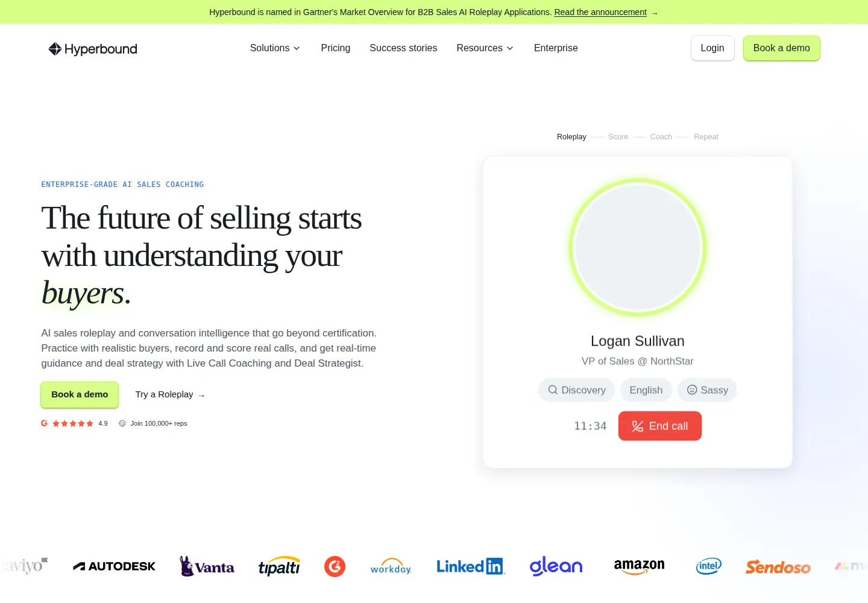Click the red End call button
The image size is (868, 603).
click(x=660, y=426)
